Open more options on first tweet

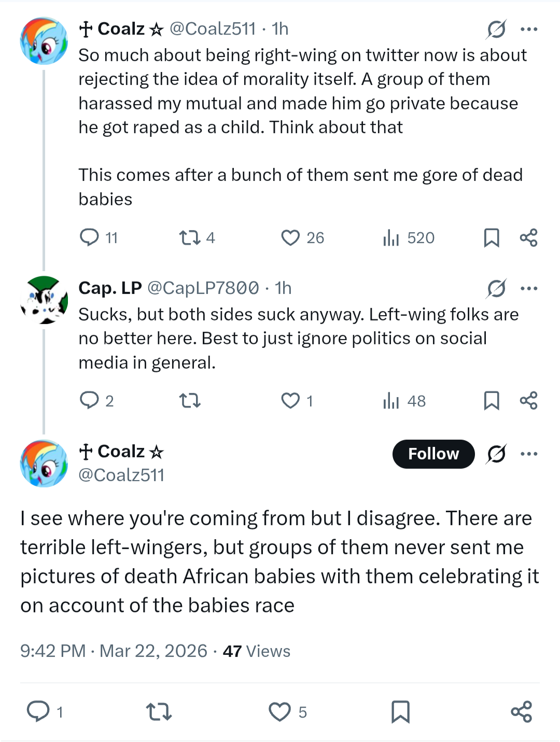pos(529,29)
